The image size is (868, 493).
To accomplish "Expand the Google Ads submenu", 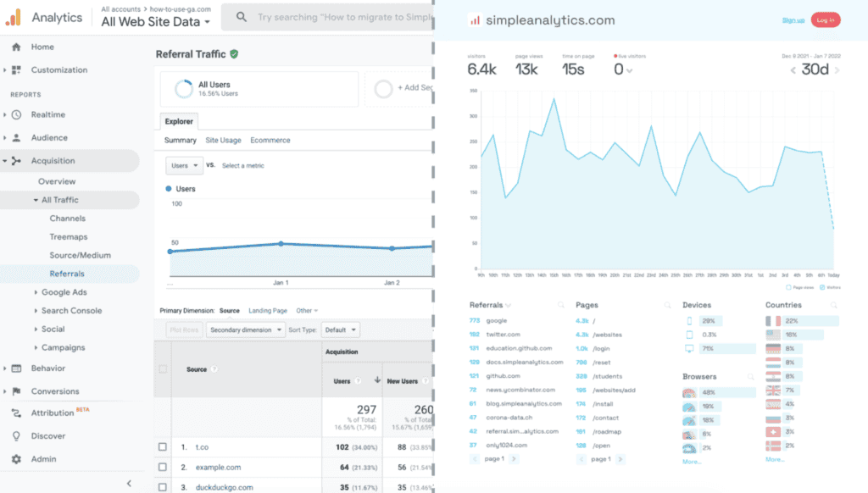I will pyautogui.click(x=36, y=292).
